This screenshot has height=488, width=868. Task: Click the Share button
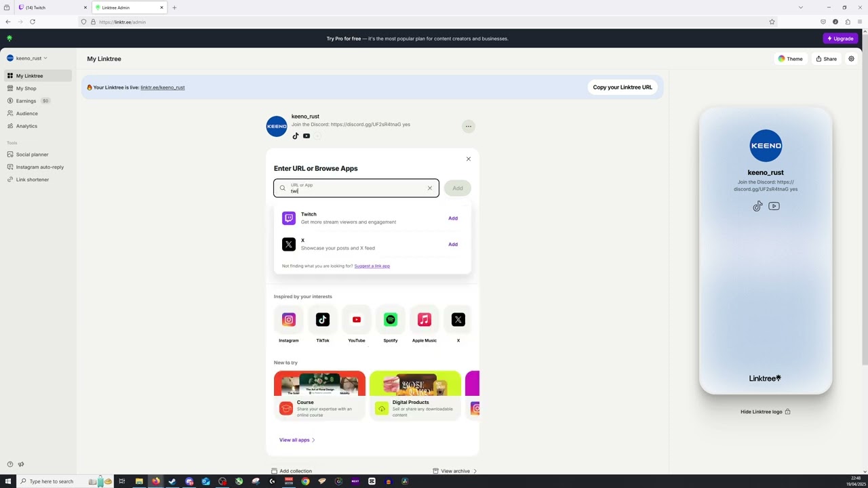click(x=826, y=59)
